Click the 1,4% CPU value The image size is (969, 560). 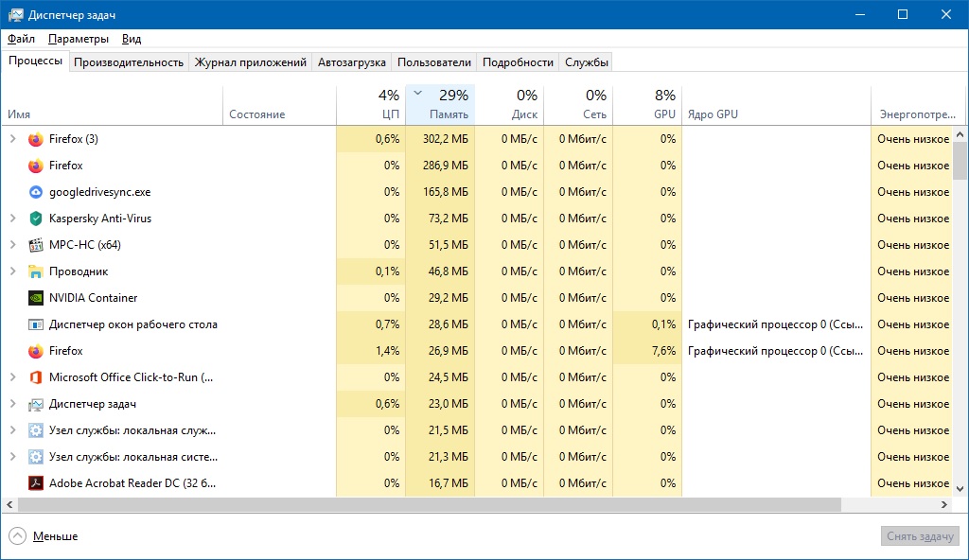point(387,351)
